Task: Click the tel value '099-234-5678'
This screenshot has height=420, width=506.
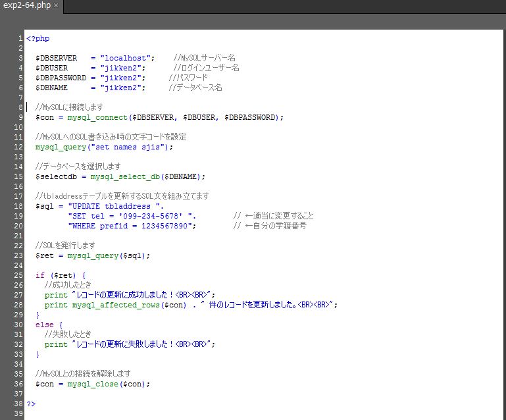Action: (157, 216)
